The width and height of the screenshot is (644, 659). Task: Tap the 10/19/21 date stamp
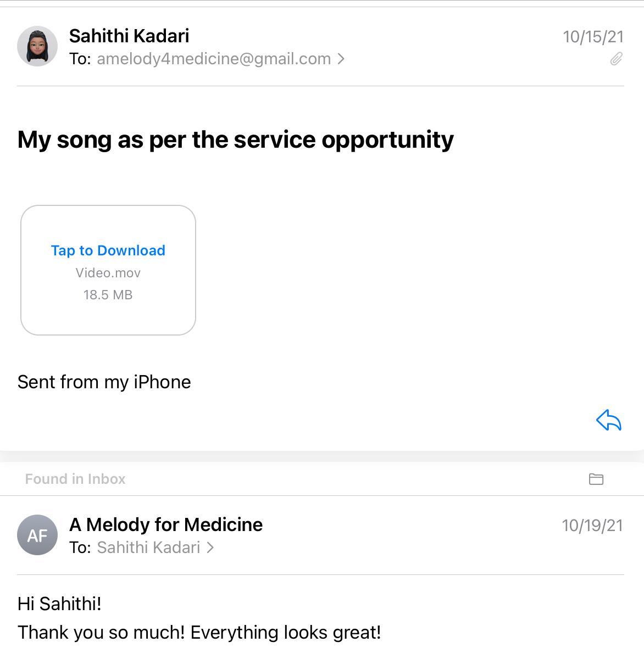point(592,526)
